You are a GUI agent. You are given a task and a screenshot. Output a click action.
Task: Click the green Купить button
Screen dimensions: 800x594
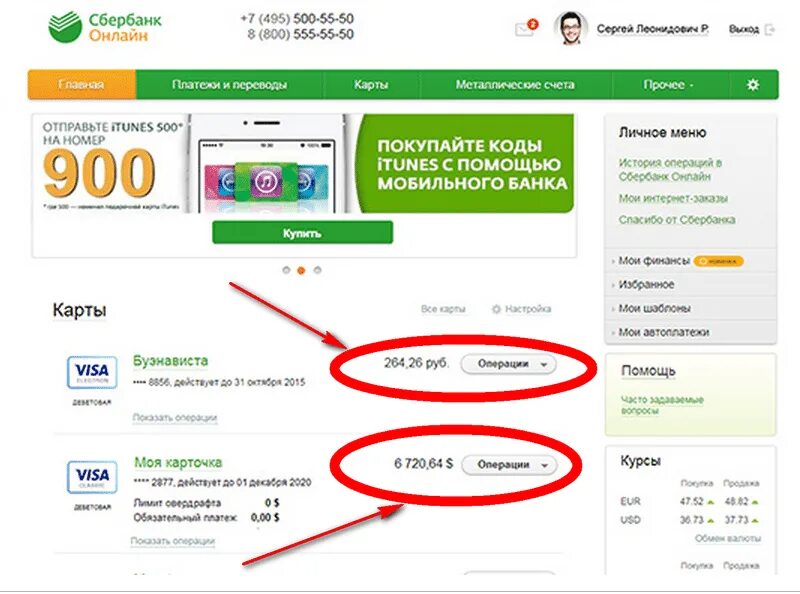click(x=303, y=233)
